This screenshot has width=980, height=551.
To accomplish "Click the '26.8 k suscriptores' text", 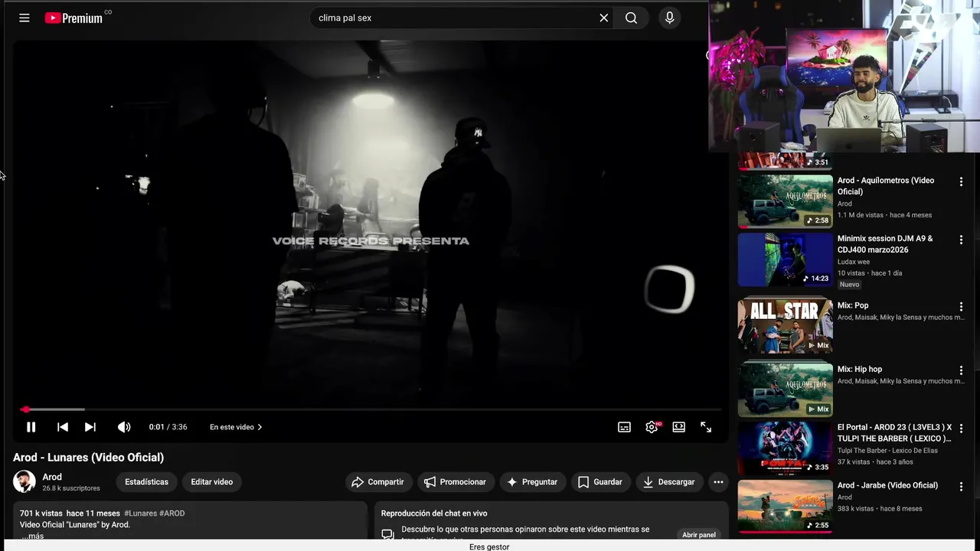I will tap(71, 488).
